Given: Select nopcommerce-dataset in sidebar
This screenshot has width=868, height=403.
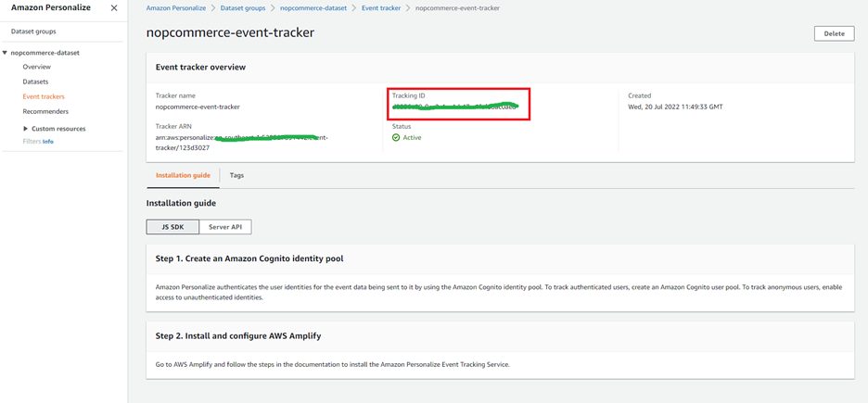Looking at the screenshot, I should pos(45,53).
